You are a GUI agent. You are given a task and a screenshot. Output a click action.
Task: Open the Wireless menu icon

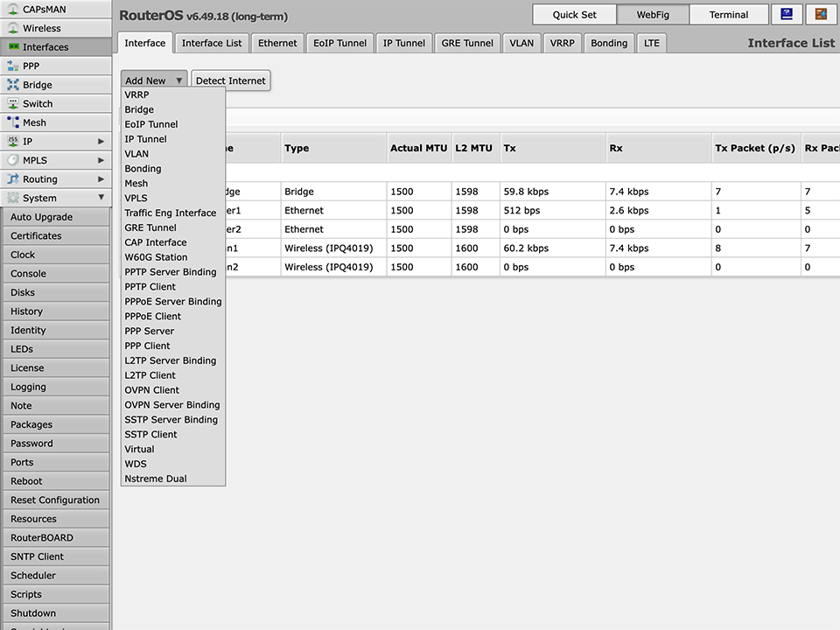[x=13, y=28]
